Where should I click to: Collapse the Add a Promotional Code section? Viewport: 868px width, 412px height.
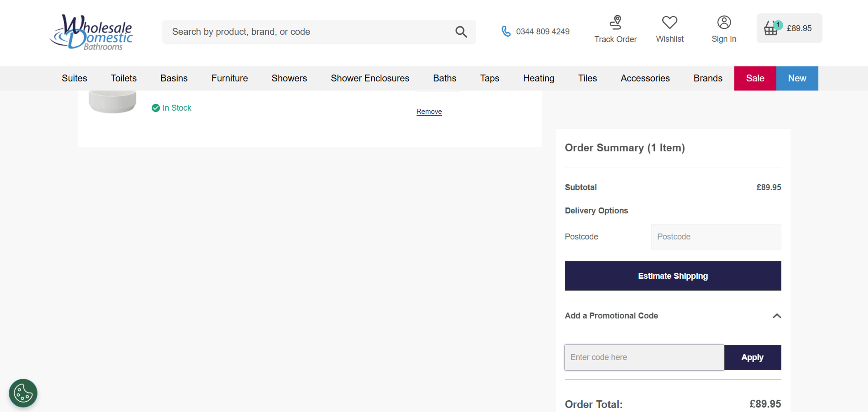(777, 316)
